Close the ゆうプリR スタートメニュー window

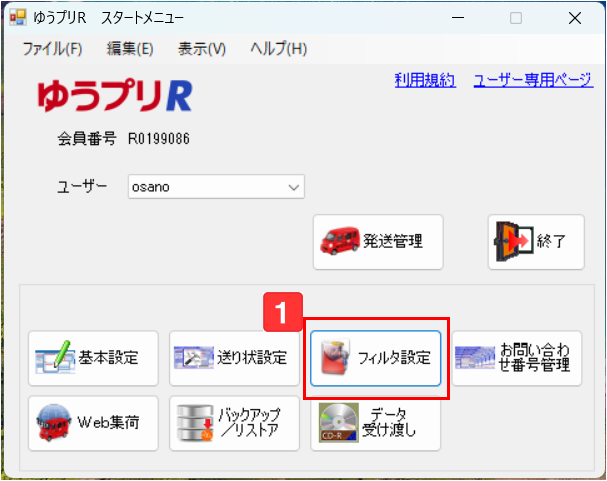coord(575,18)
